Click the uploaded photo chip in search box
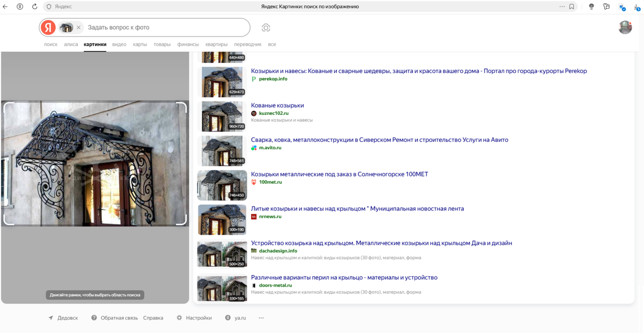Screen dimensions: 644x333 [x=66, y=27]
